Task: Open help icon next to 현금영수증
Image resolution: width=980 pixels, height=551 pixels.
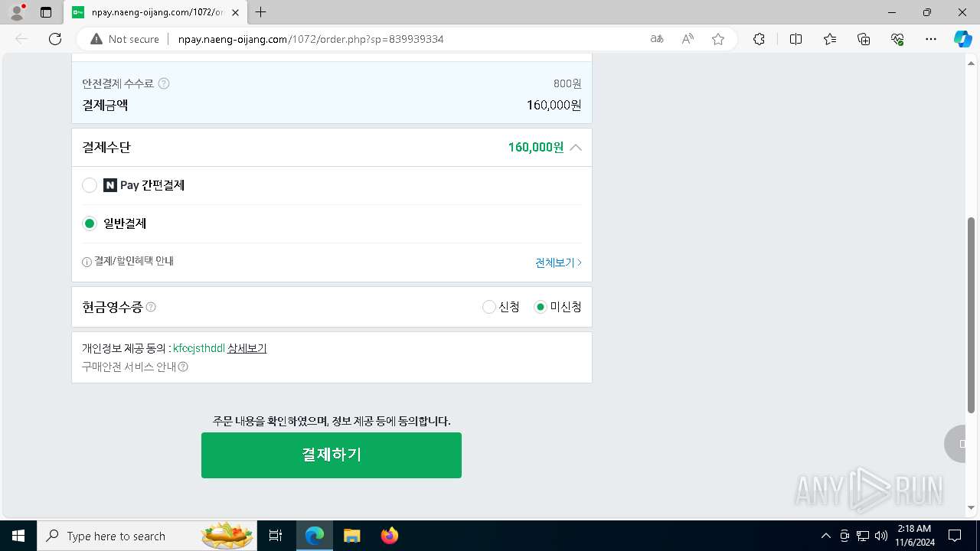Action: click(x=151, y=307)
